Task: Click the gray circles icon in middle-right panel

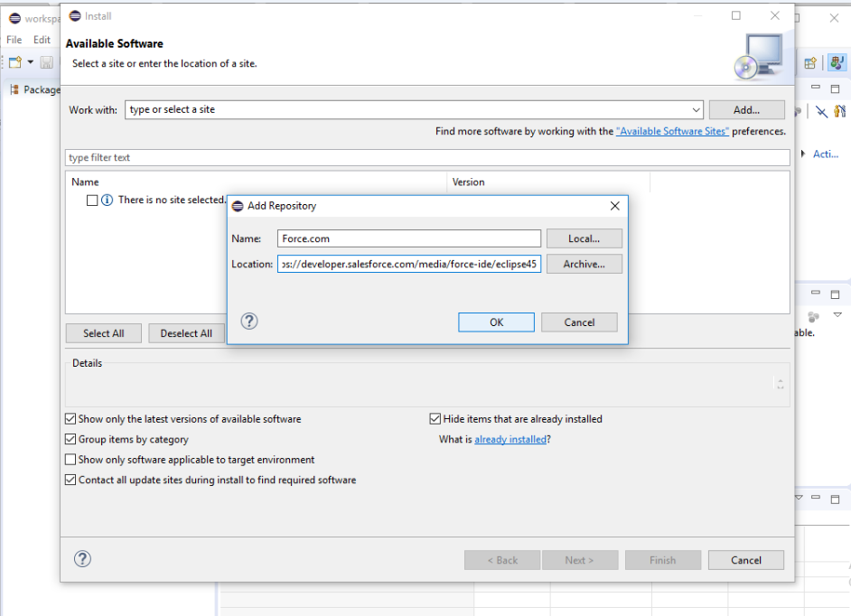Action: click(814, 316)
